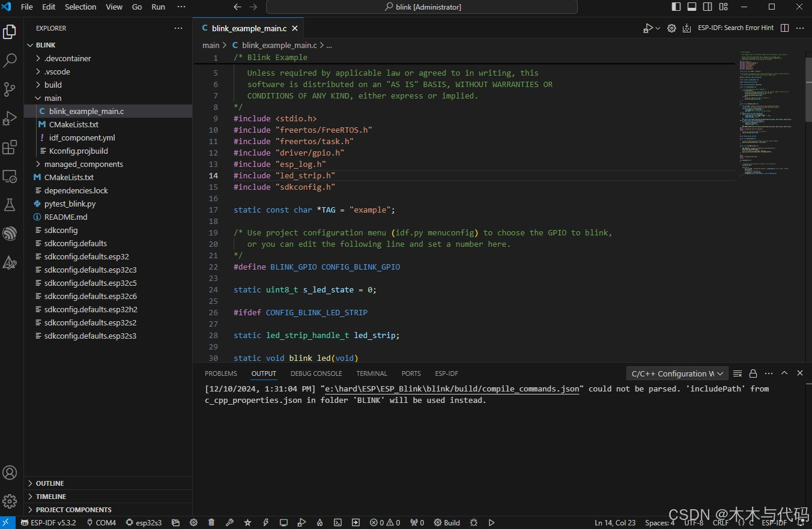Click the flash lightning bolt icon in status bar
The width and height of the screenshot is (812, 529).
(265, 522)
